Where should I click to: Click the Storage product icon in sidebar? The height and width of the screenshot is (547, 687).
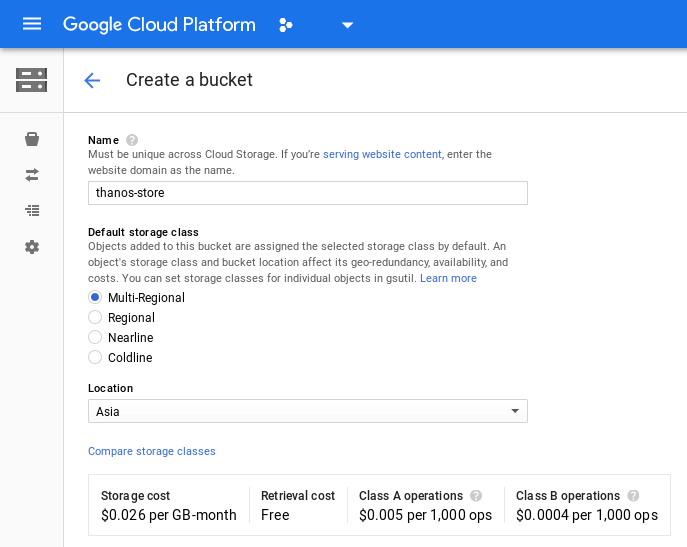[32, 80]
